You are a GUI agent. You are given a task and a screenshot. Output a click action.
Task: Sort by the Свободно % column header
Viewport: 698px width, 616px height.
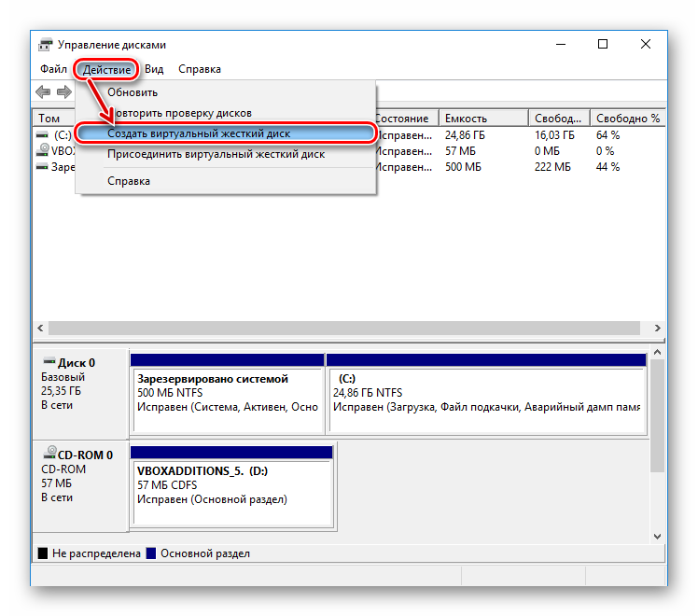coord(628,119)
